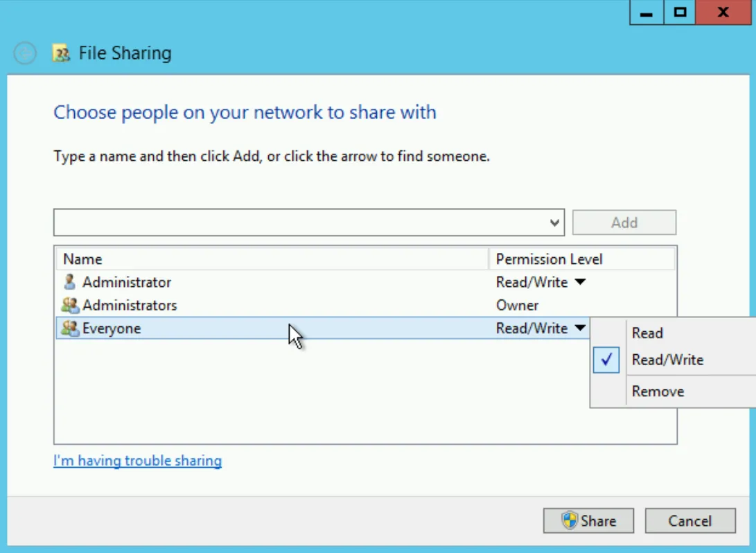
Task: Close the File Sharing window
Action: pos(723,12)
